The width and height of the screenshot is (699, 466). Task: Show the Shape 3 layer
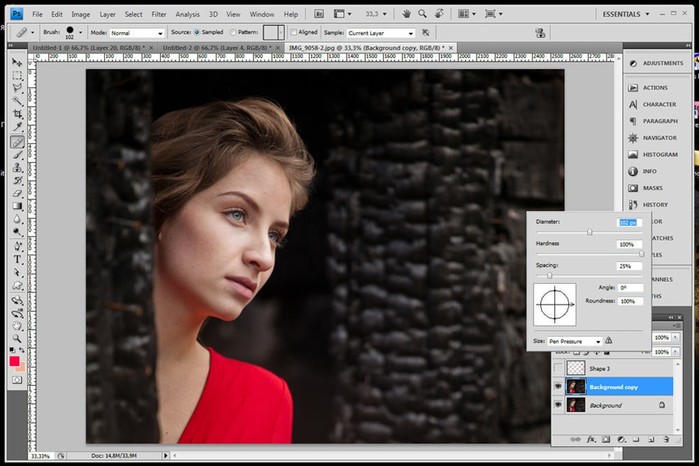click(x=558, y=368)
